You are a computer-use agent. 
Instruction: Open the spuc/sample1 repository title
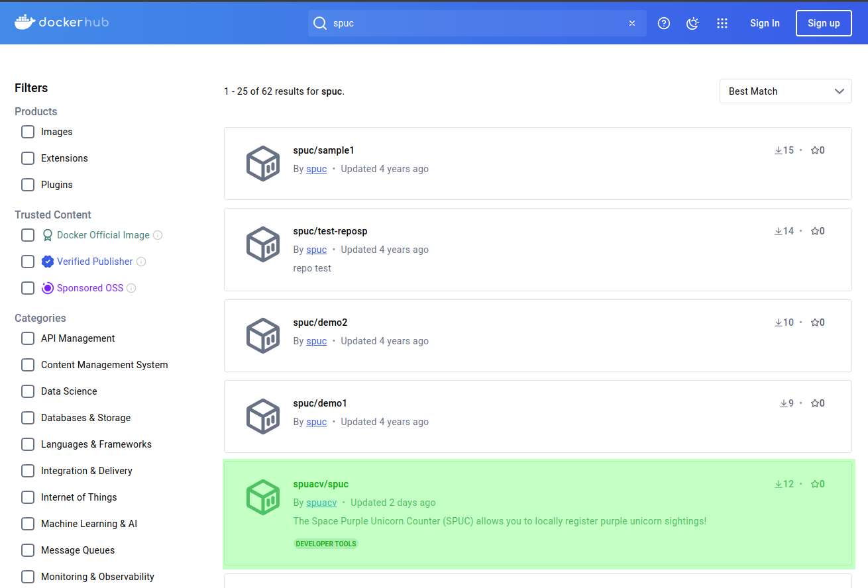[x=324, y=150]
